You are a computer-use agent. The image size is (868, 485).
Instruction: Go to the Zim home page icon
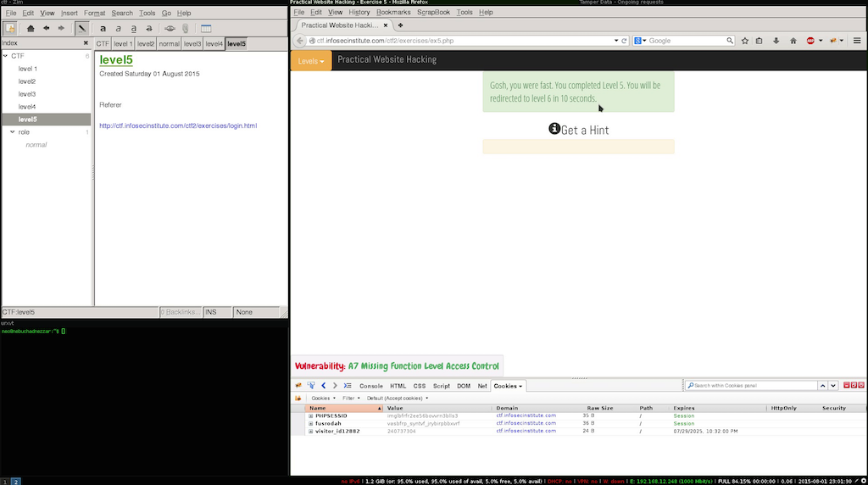point(31,28)
